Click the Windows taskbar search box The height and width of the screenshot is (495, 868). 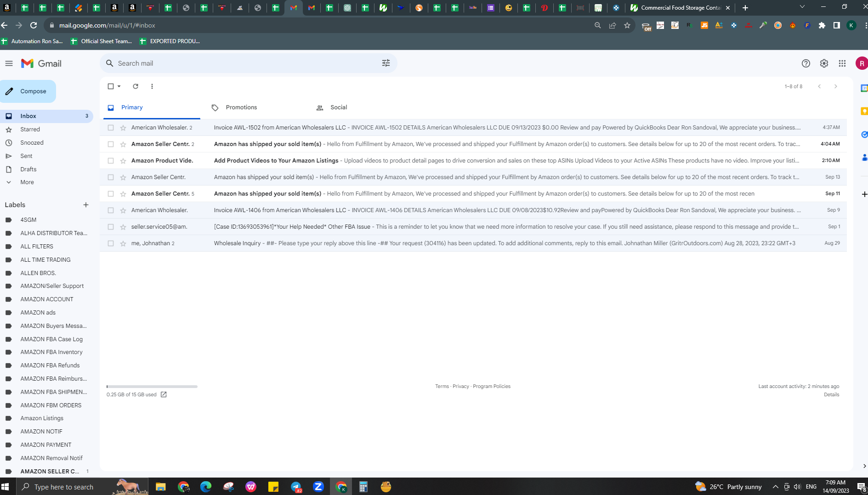click(82, 487)
